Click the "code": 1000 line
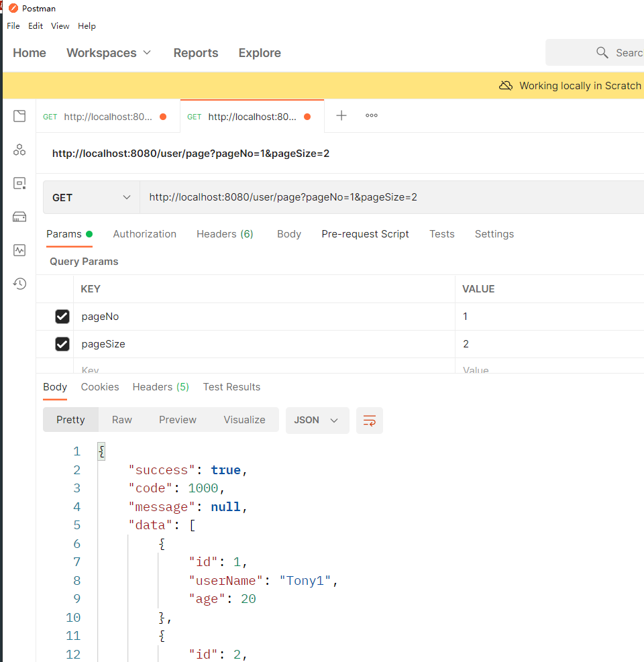 pos(176,488)
